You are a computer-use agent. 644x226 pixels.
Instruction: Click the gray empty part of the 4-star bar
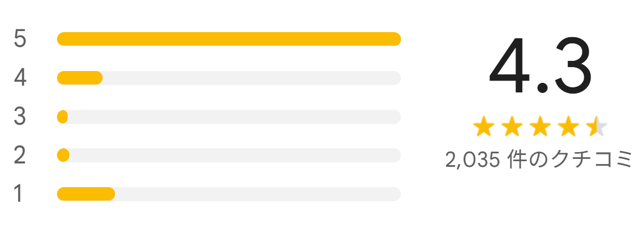(251, 78)
